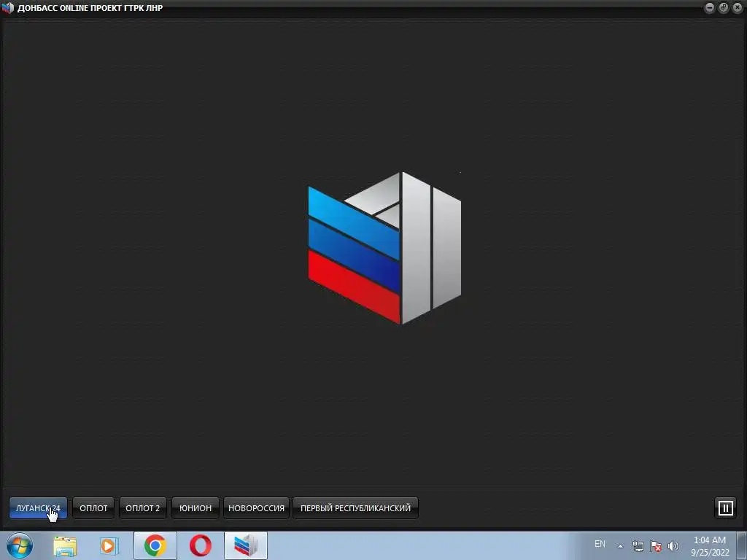Select the НОВОРОССИЯ channel
Image resolution: width=747 pixels, height=560 pixels.
click(x=256, y=508)
